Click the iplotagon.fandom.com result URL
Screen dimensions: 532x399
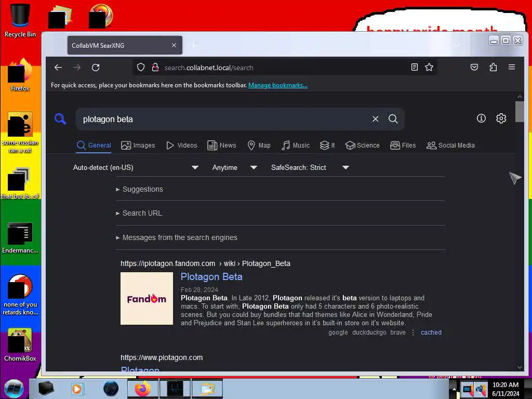(205, 263)
